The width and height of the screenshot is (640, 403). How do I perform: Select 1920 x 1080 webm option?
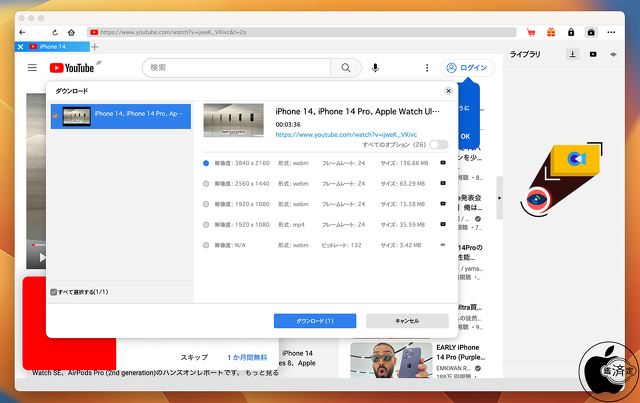tap(206, 204)
